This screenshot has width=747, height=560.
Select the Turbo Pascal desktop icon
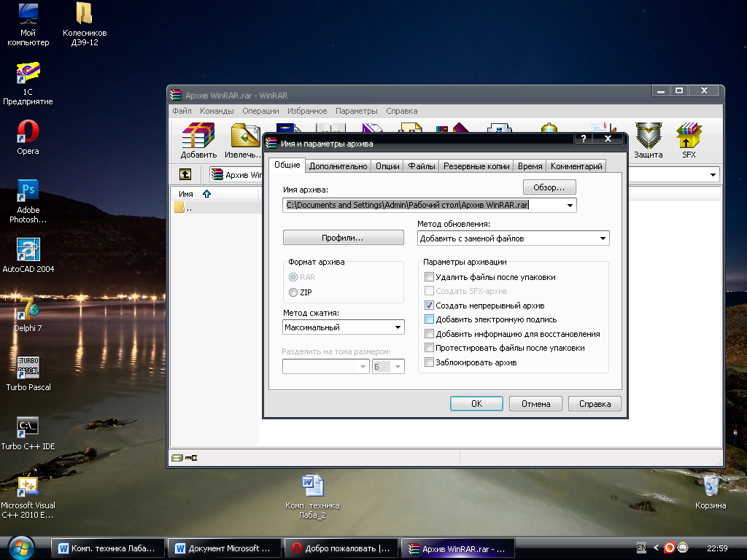28,374
